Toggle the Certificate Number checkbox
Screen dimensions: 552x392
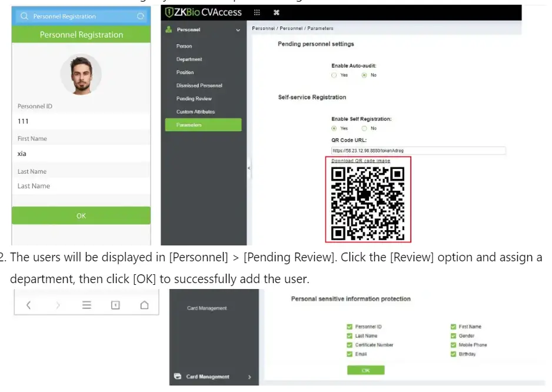pyautogui.click(x=350, y=345)
